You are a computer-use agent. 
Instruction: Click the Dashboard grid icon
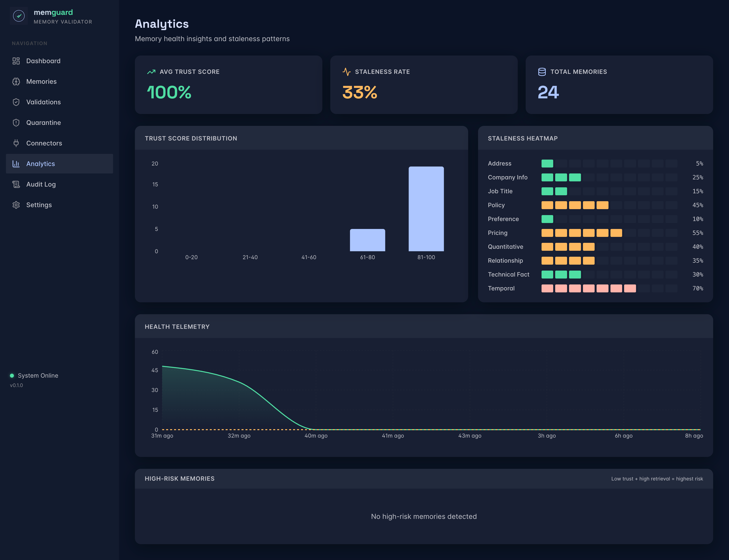(16, 61)
